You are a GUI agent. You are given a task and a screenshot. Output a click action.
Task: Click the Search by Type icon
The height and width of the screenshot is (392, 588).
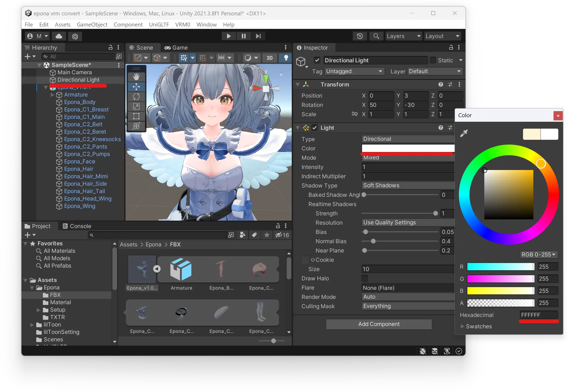click(x=242, y=235)
